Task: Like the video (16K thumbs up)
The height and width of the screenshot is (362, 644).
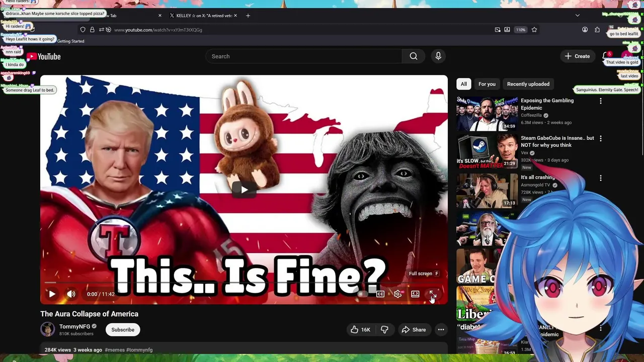Action: (x=360, y=330)
